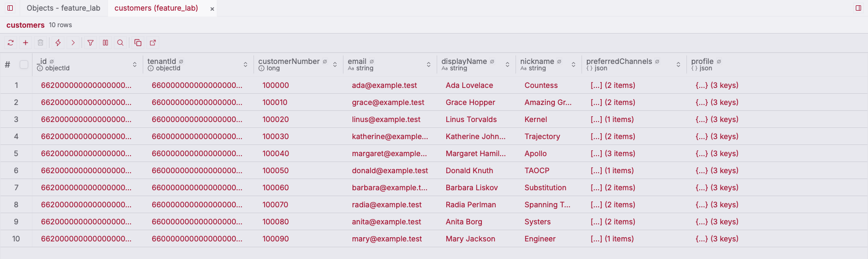Screen dimensions: 868x259
Task: Open the filter funnel tool
Action: click(x=91, y=43)
